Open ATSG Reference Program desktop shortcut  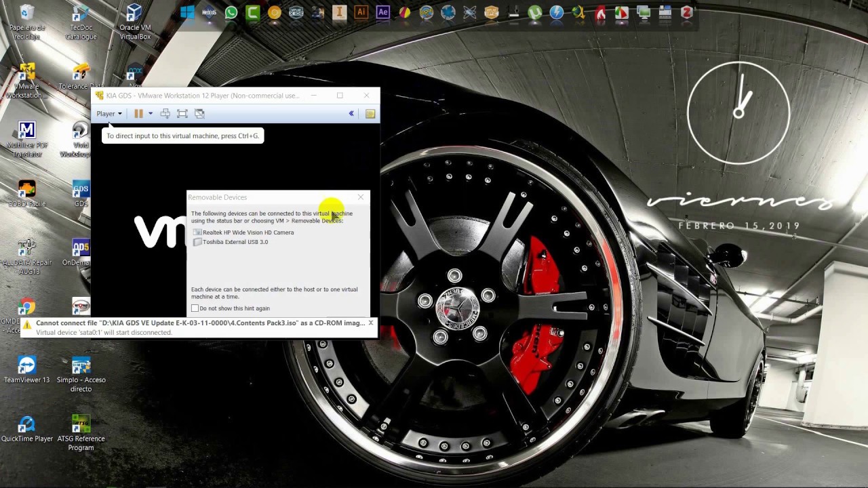point(81,432)
